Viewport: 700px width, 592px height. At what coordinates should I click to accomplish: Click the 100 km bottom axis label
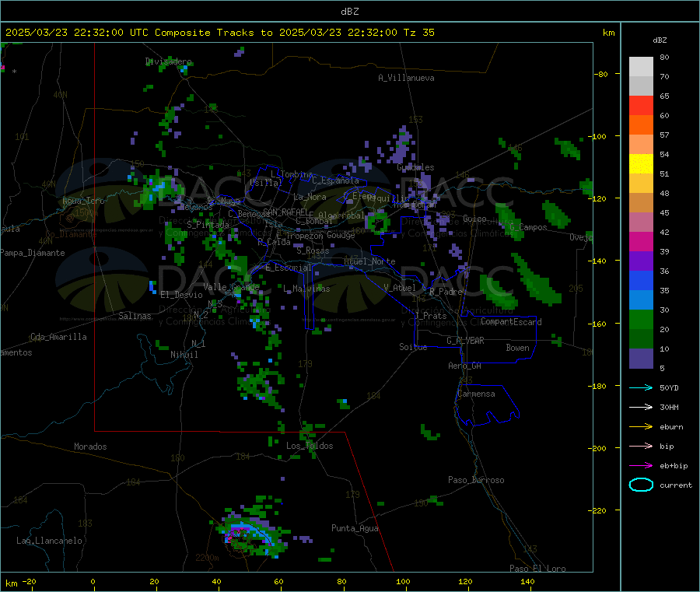pyautogui.click(x=403, y=581)
